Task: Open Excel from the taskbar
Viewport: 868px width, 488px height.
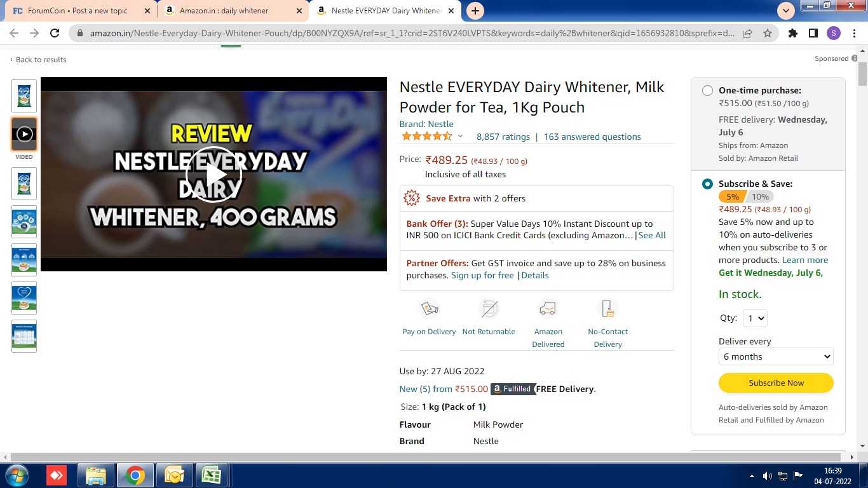Action: click(212, 475)
